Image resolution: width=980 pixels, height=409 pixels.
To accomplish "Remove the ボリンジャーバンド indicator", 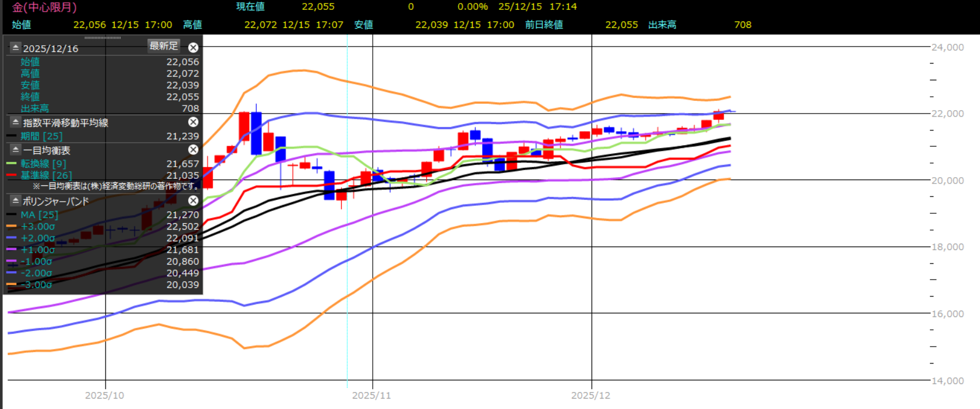I will pyautogui.click(x=193, y=200).
